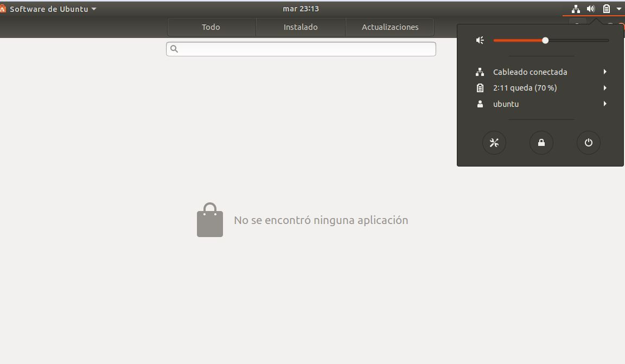Click the volume icon in the top bar

pyautogui.click(x=591, y=9)
